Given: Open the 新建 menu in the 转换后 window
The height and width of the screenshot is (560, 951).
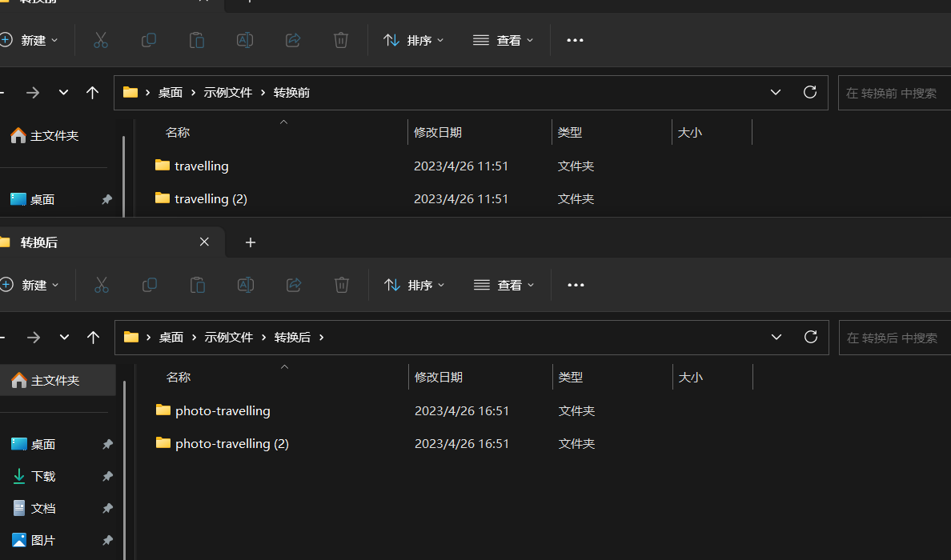Looking at the screenshot, I should (x=32, y=285).
